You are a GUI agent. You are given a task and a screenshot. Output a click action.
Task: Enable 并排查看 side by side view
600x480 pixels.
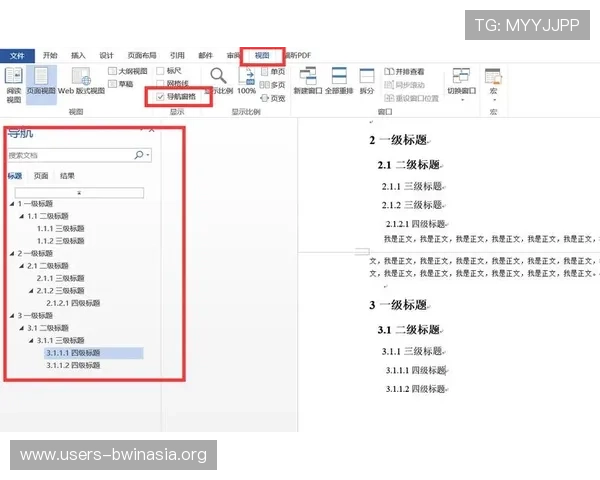[404, 72]
